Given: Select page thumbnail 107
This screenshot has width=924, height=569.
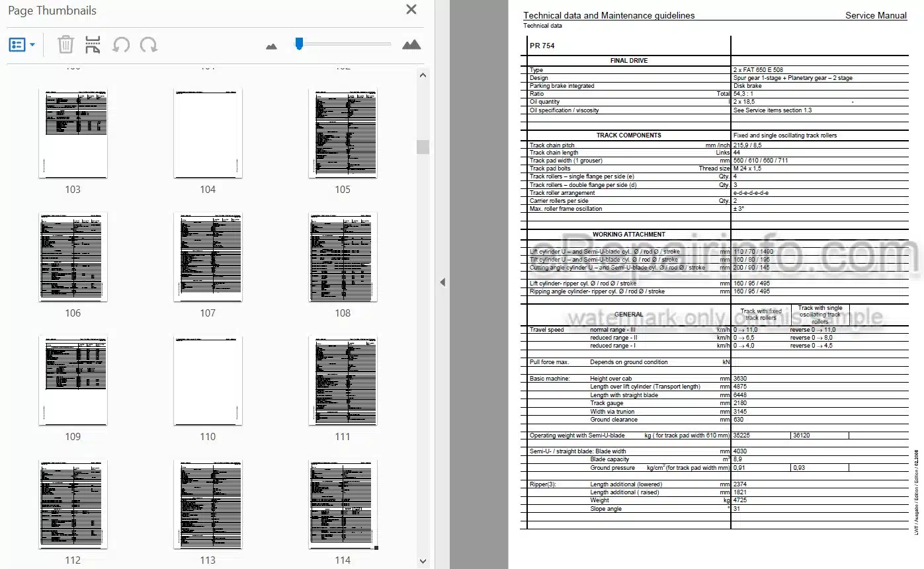Looking at the screenshot, I should pyautogui.click(x=208, y=257).
